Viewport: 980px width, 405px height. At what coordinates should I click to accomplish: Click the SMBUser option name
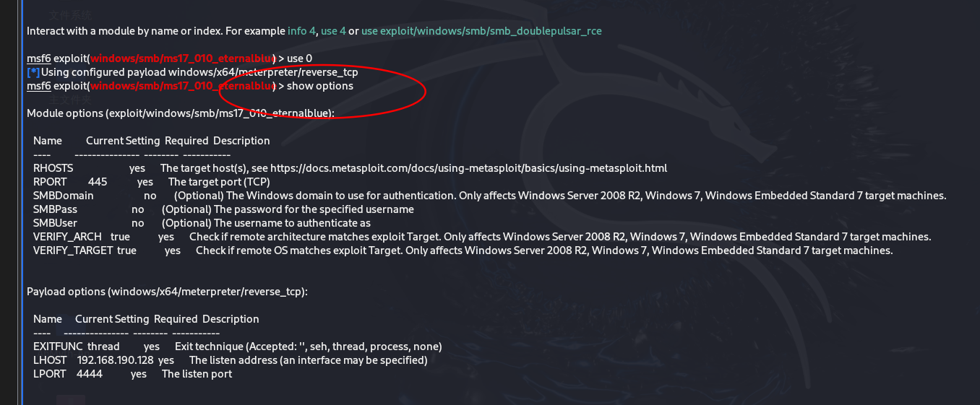(x=55, y=223)
